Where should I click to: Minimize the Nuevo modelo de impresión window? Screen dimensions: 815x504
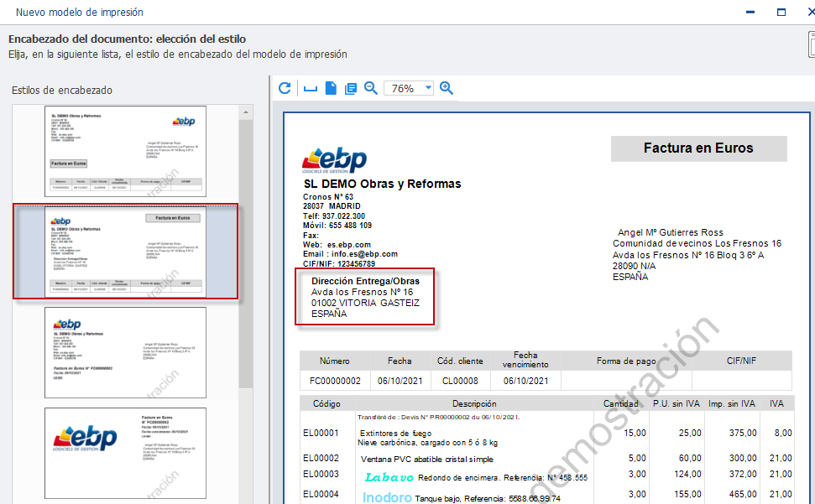click(x=750, y=12)
